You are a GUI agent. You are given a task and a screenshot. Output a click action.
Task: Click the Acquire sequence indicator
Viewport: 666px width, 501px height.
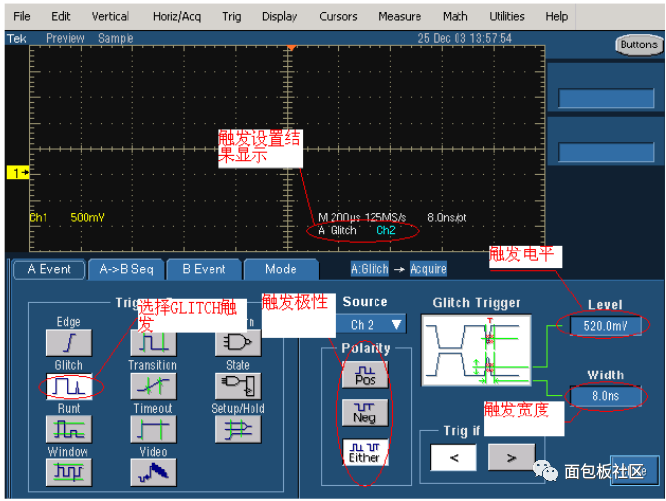click(428, 269)
